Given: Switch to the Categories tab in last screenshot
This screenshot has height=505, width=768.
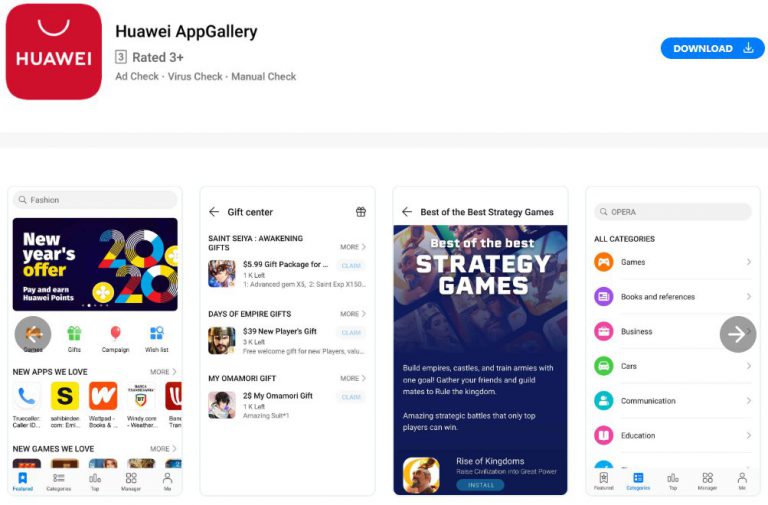Looking at the screenshot, I should [638, 481].
